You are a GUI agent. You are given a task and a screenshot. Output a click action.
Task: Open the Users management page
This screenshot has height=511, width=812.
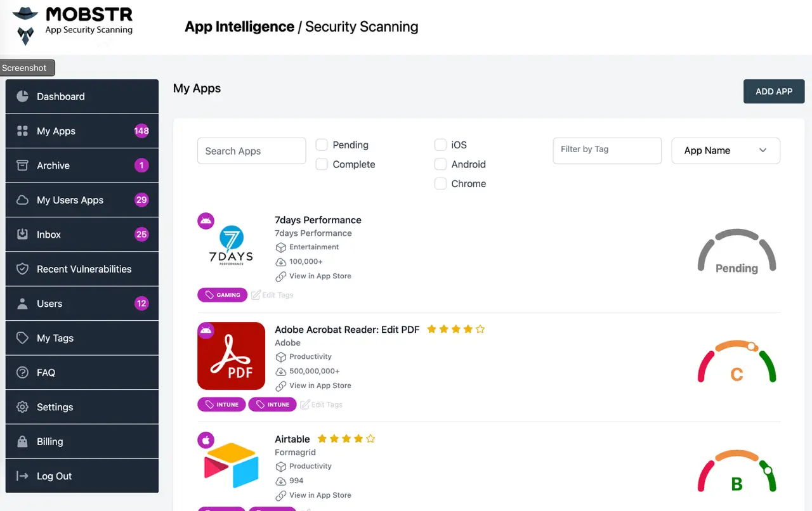click(49, 303)
